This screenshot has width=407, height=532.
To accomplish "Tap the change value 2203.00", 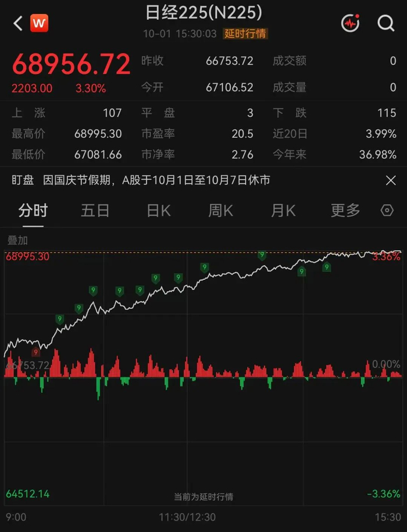I will coord(32,88).
